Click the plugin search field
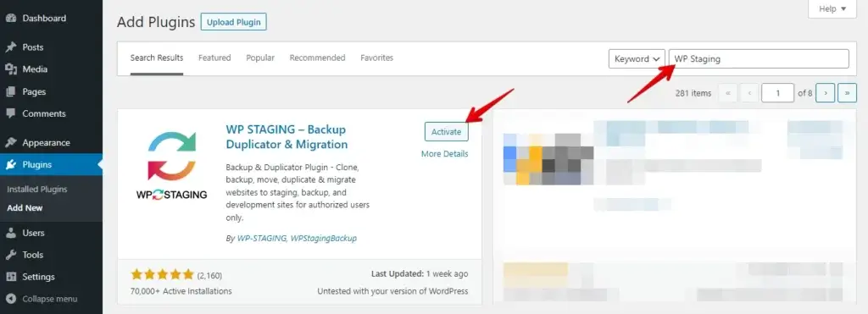This screenshot has height=314, width=868. [759, 58]
